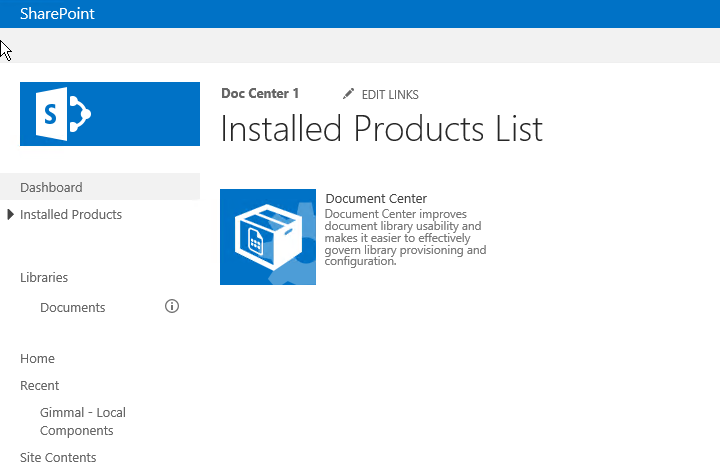Click the Document Center description paragraph
This screenshot has width=720, height=473.
(x=405, y=238)
